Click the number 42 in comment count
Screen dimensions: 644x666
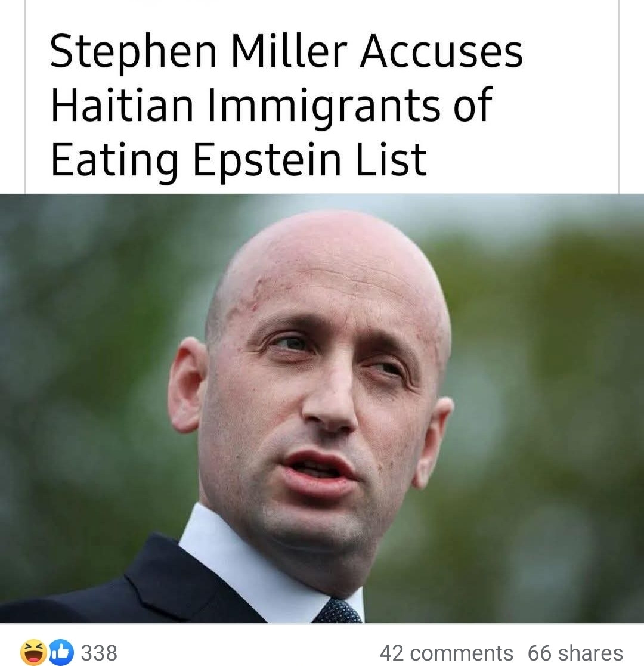coord(392,653)
